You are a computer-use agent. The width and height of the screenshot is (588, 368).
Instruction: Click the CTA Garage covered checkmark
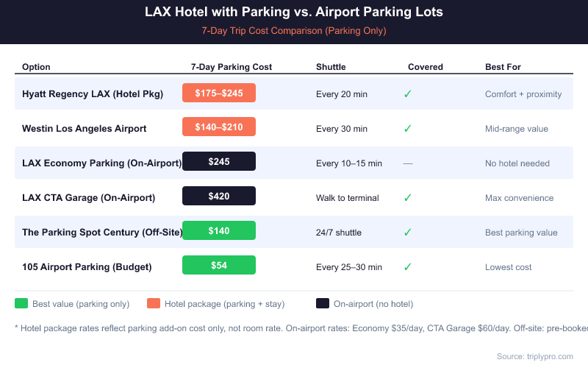click(408, 197)
